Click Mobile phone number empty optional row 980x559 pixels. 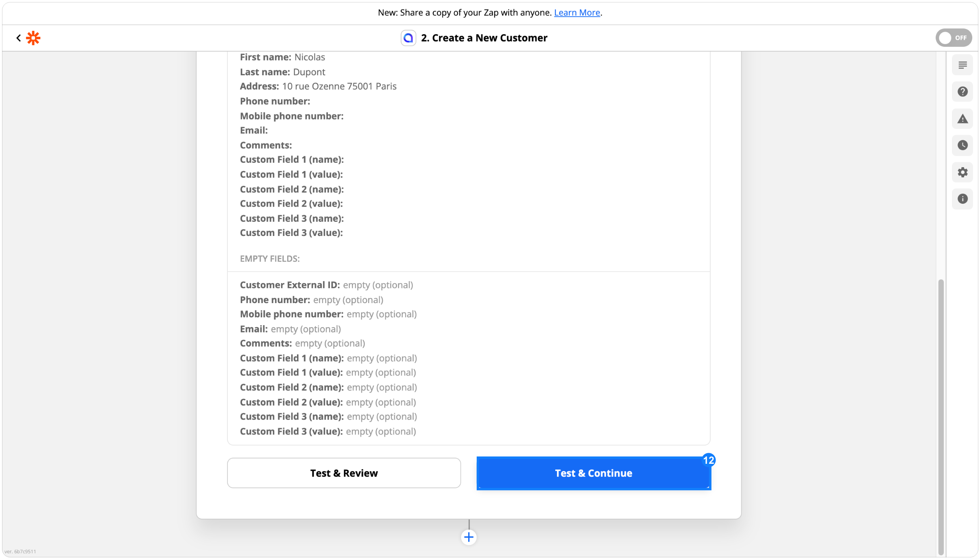pyautogui.click(x=328, y=314)
